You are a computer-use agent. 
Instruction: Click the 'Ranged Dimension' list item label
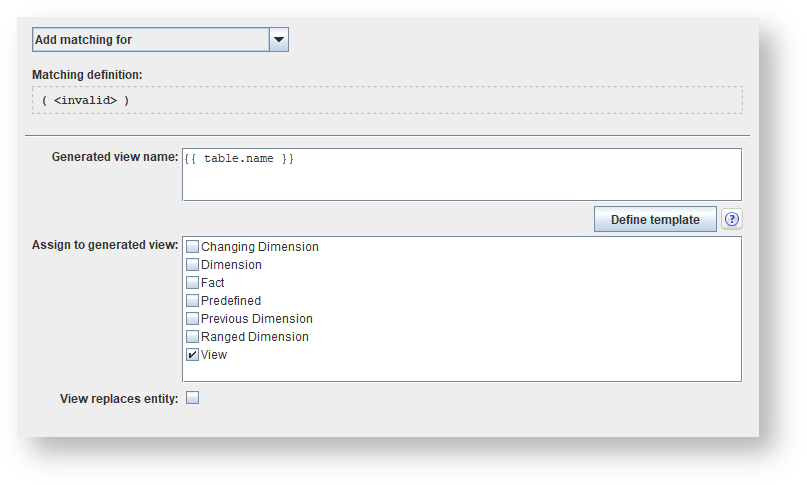tap(255, 337)
